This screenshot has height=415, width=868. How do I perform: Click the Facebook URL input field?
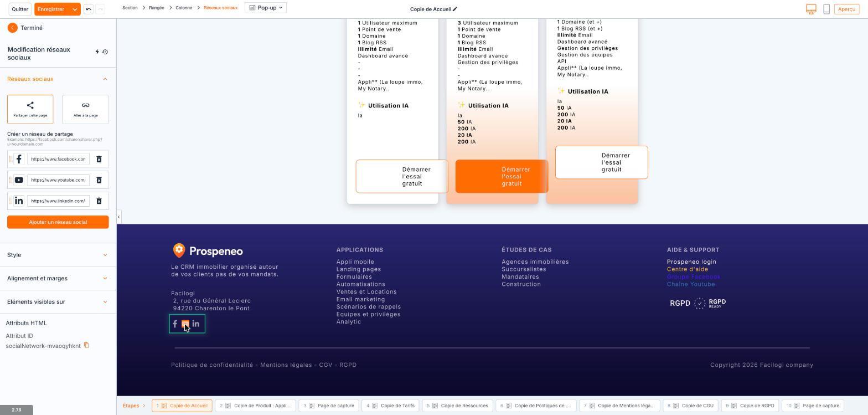[x=58, y=160]
